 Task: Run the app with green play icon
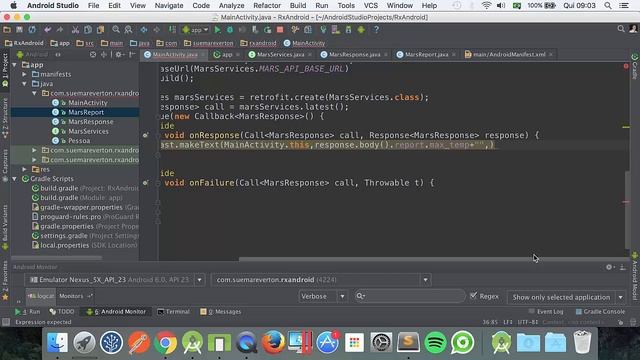click(x=217, y=30)
